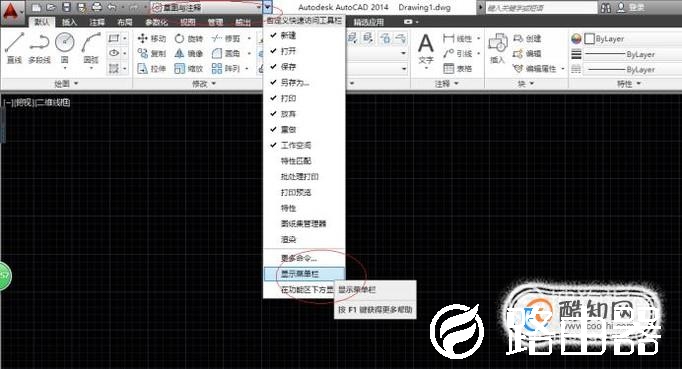The width and height of the screenshot is (682, 369).
Task: Uncheck 另存为... in the customize menu
Action: (304, 82)
